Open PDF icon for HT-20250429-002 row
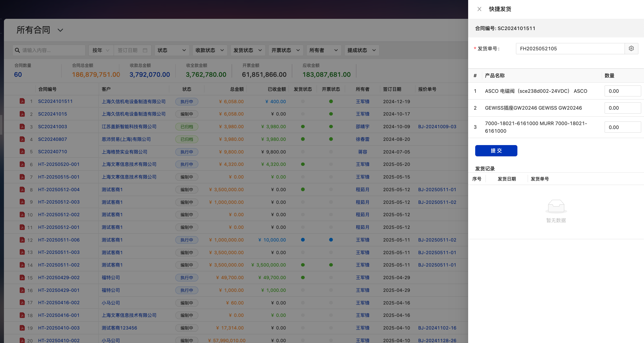The height and width of the screenshot is (343, 644). click(x=22, y=277)
